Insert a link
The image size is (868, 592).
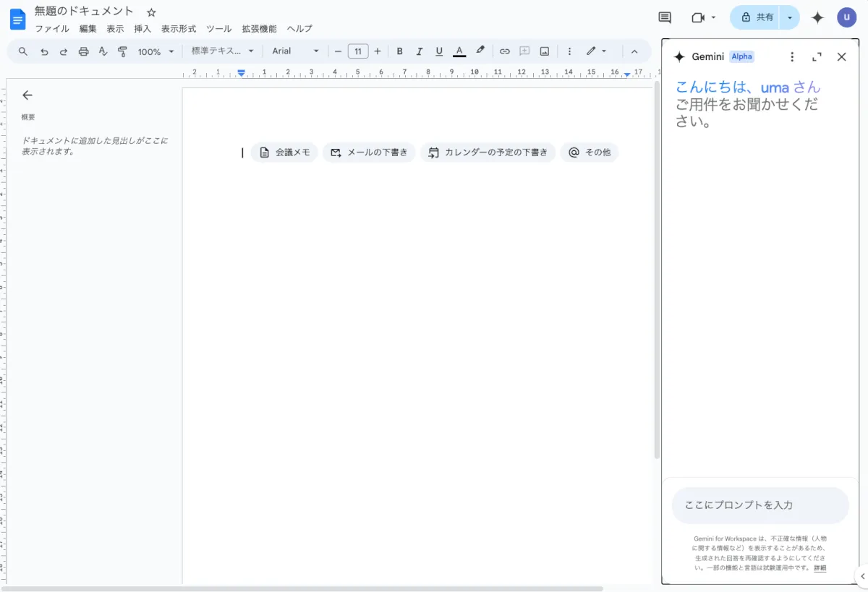[x=505, y=51]
